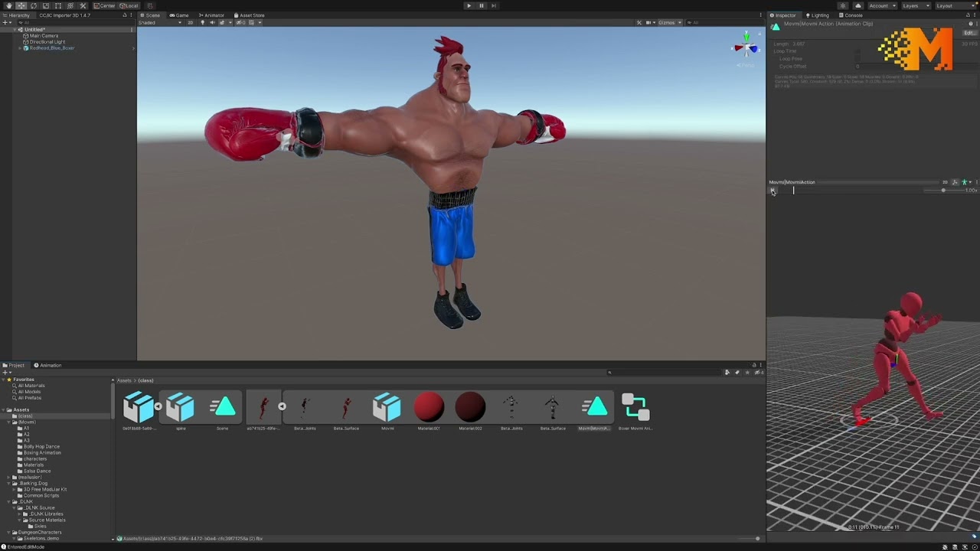Switch to the Animation tab
Image resolution: width=980 pixels, height=551 pixels.
tap(47, 365)
